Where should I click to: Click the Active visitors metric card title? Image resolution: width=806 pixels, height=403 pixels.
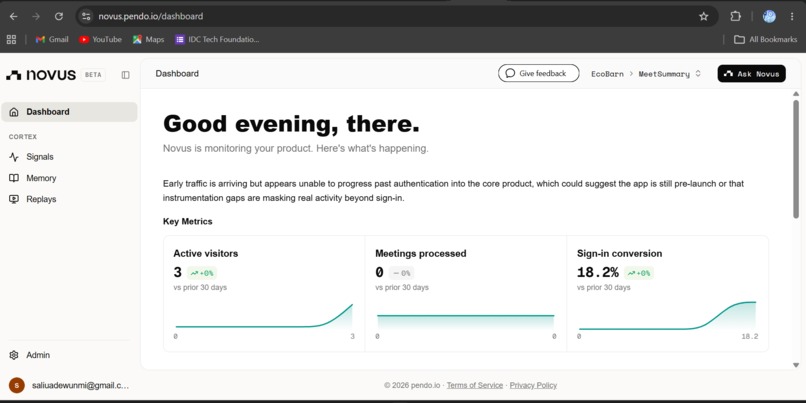coord(206,253)
